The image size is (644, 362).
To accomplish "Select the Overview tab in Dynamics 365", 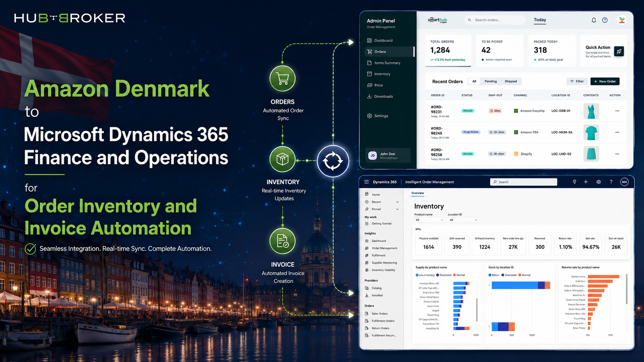I will (x=418, y=193).
